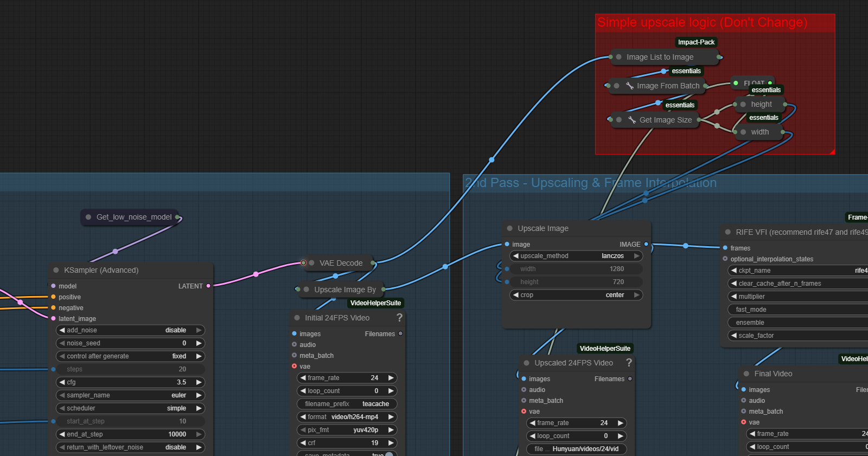Image resolution: width=868 pixels, height=456 pixels.
Task: Collapse the Final Video node via its title dot
Action: coord(746,374)
